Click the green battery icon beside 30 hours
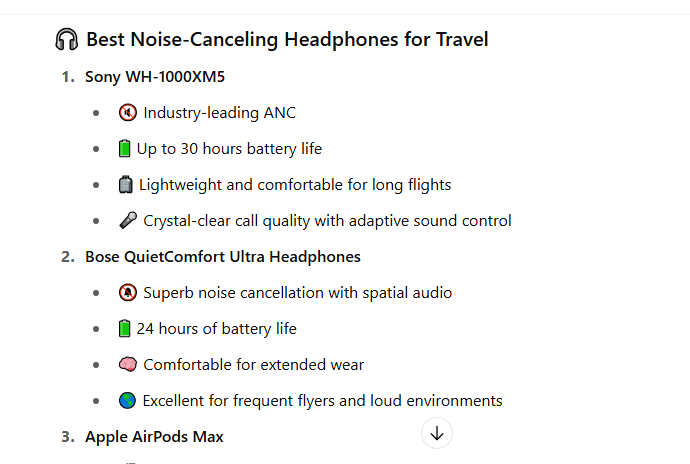 (x=125, y=148)
